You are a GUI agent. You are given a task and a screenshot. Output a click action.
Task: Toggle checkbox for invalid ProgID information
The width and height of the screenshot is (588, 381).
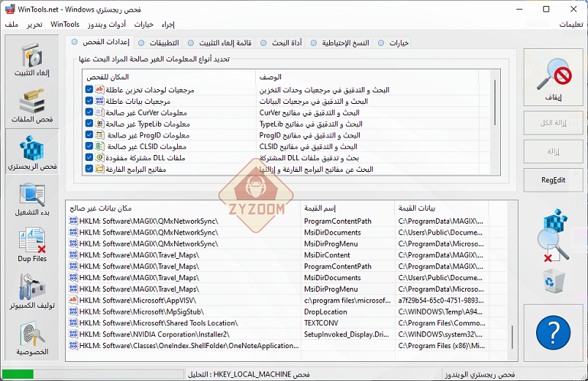point(89,134)
